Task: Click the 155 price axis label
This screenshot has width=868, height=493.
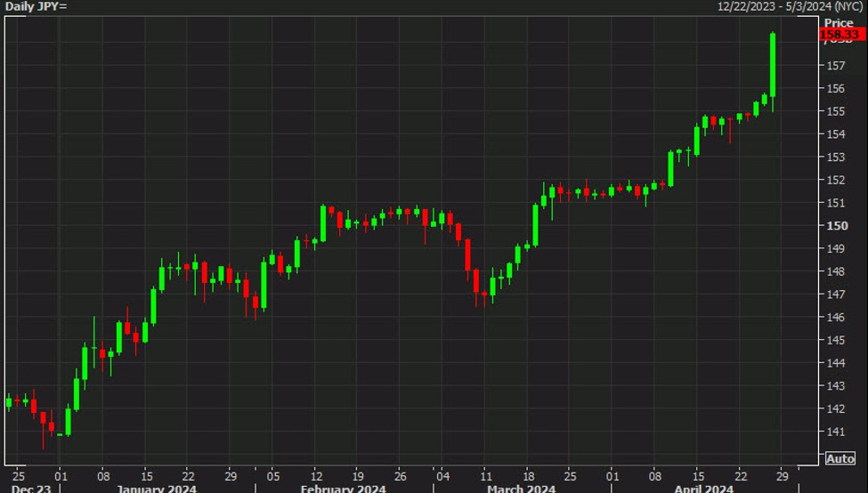Action: pyautogui.click(x=836, y=111)
